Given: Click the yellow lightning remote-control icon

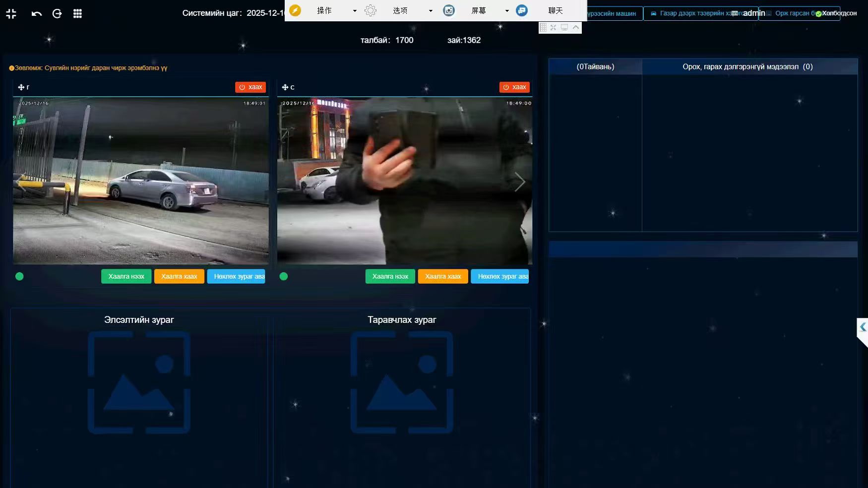Looking at the screenshot, I should (295, 10).
